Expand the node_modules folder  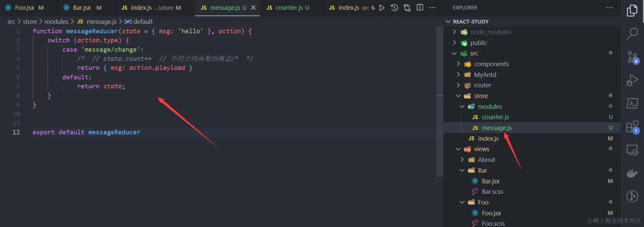454,32
